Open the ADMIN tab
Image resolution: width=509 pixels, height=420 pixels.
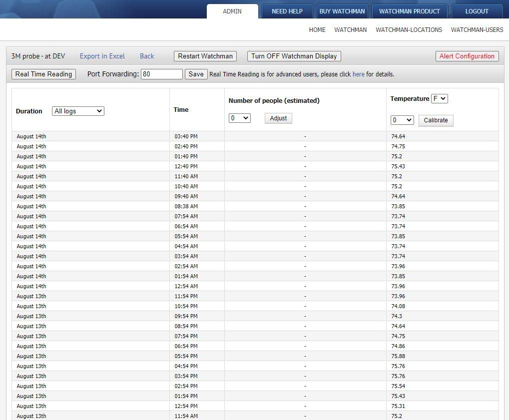pos(232,11)
